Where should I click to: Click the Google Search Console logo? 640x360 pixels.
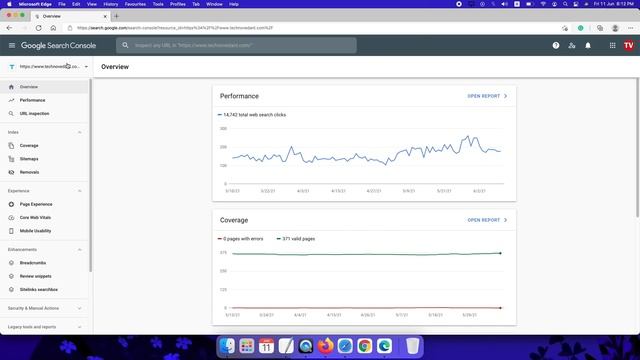(58, 45)
